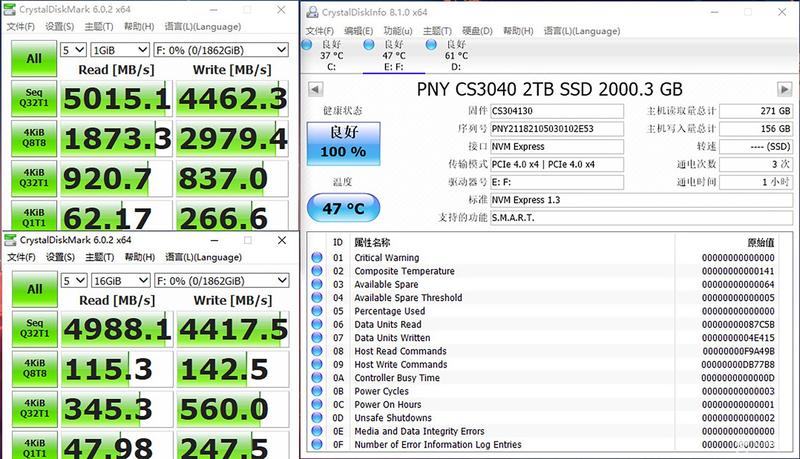Click the serial number field

click(x=557, y=129)
